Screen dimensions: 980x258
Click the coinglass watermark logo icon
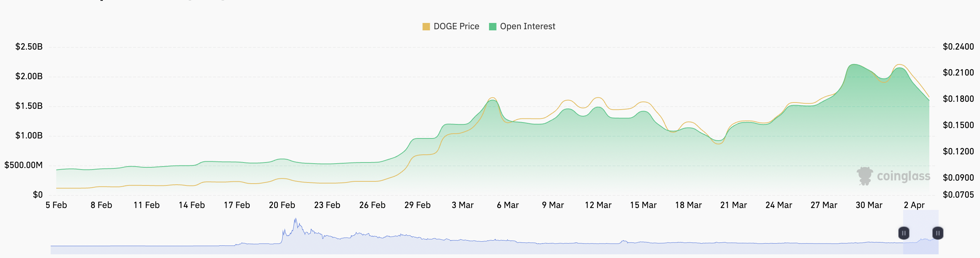point(864,176)
